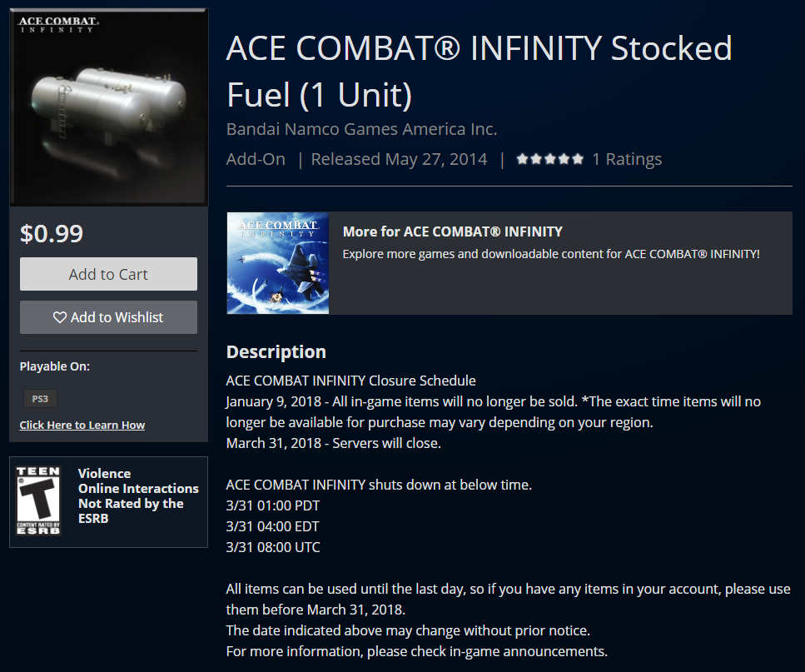Viewport: 805px width, 672px height.
Task: Click the $0.99 price label
Action: [52, 234]
